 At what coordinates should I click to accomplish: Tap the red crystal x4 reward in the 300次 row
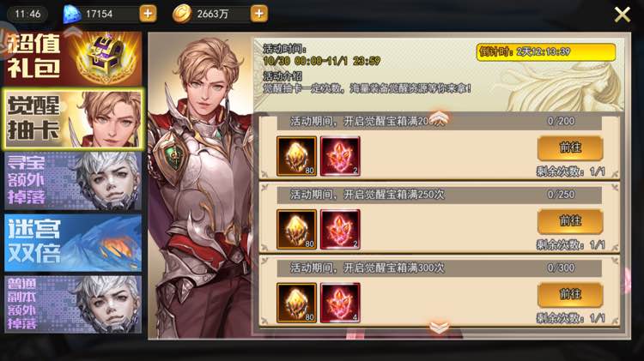tap(340, 303)
